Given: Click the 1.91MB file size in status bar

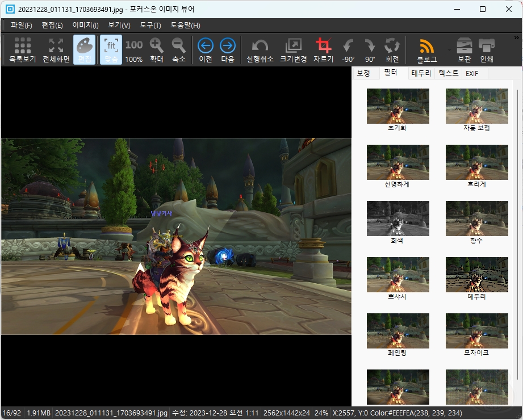Looking at the screenshot, I should coord(39,413).
